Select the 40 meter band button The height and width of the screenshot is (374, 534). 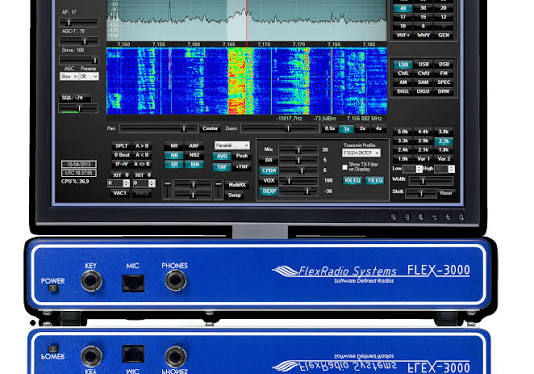coord(403,8)
